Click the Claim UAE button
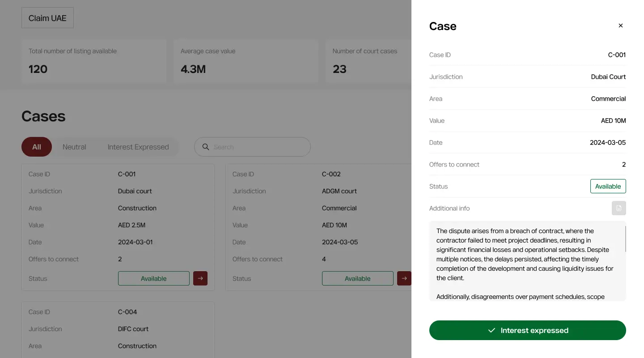The width and height of the screenshot is (644, 358). (47, 18)
